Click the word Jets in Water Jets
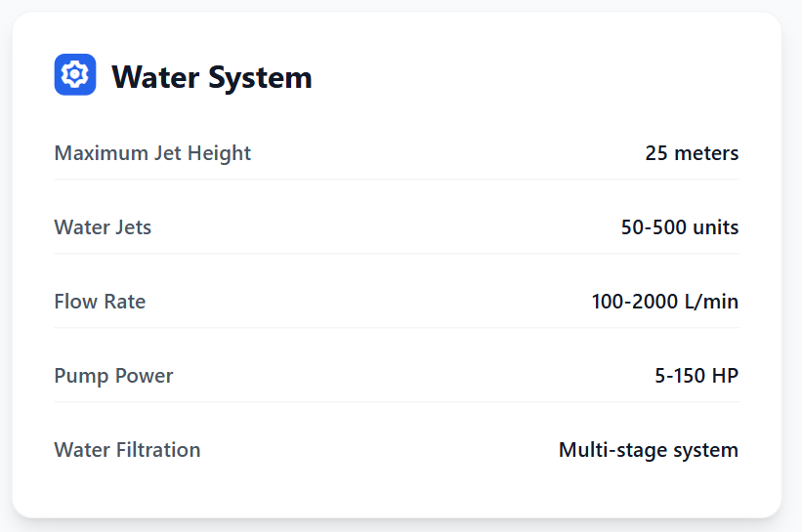 (x=133, y=227)
